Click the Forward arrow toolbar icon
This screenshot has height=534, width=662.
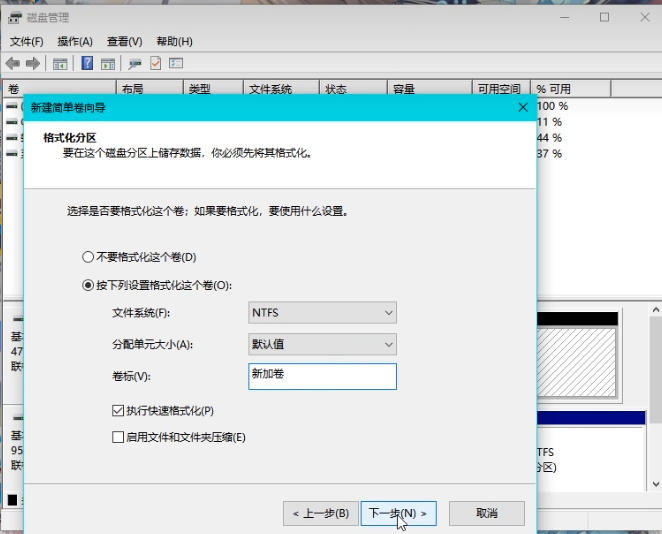click(33, 64)
